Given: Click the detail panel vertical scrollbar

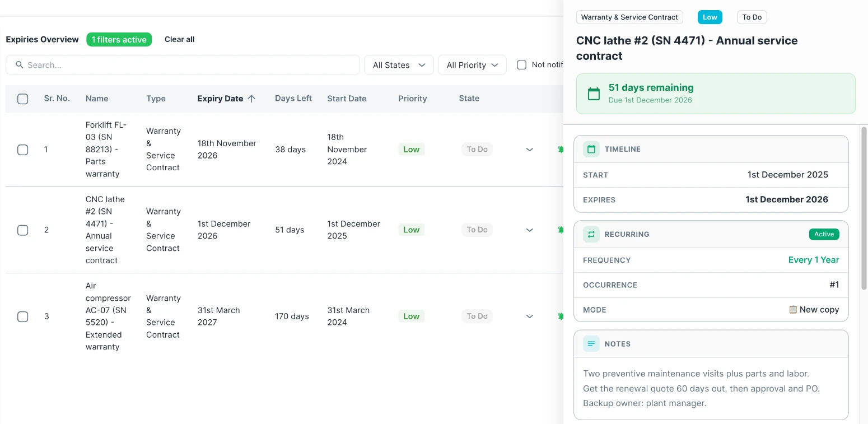Looking at the screenshot, I should [x=864, y=207].
